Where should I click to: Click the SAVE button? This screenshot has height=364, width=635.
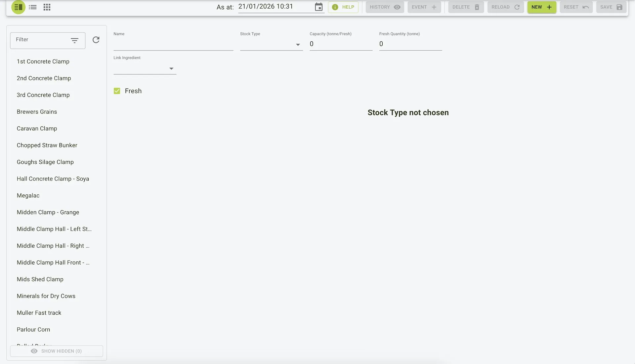pos(611,7)
